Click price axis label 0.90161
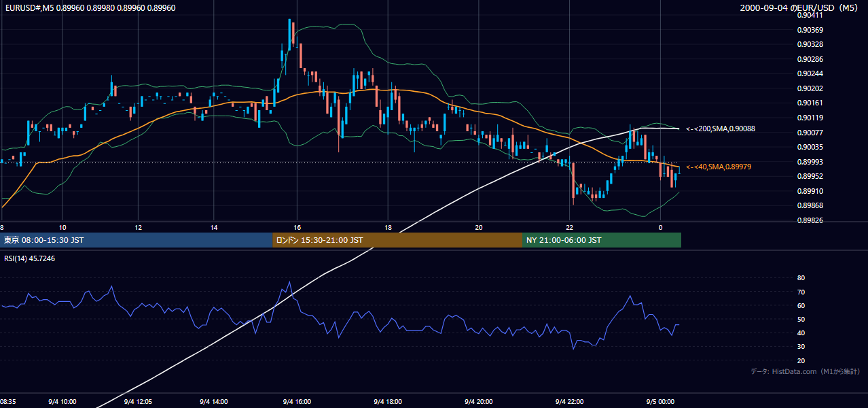Viewport: 868px width, 408px height. point(810,103)
